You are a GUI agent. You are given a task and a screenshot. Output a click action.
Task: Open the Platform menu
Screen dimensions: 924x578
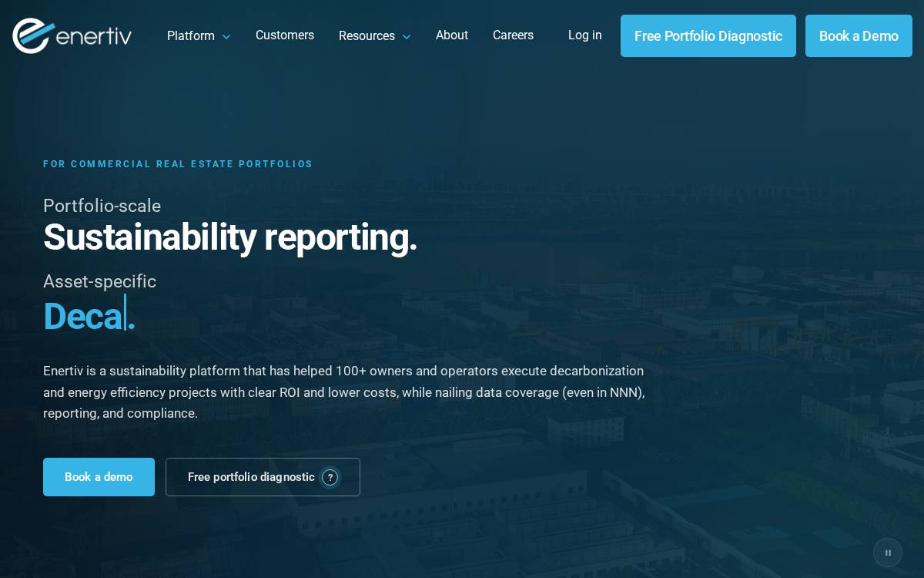click(191, 36)
